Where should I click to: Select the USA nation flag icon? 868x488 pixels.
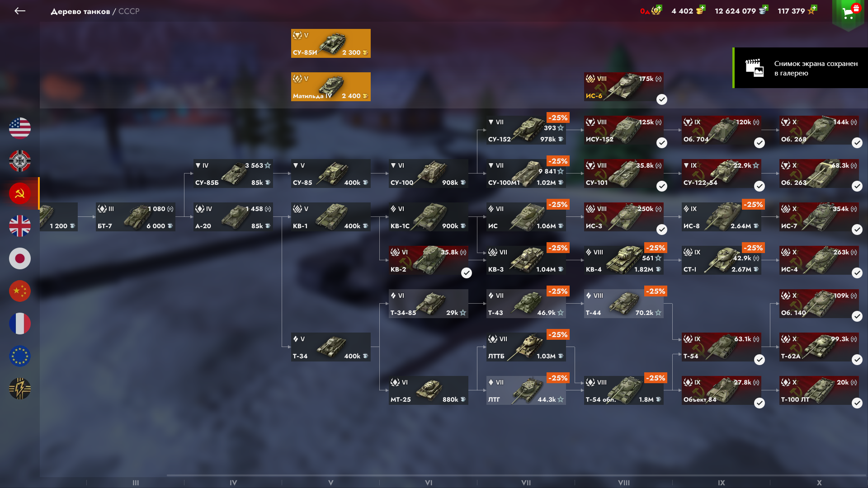point(20,128)
